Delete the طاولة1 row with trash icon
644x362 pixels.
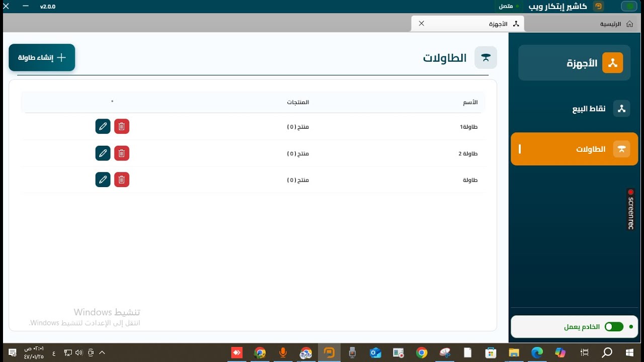tap(122, 127)
